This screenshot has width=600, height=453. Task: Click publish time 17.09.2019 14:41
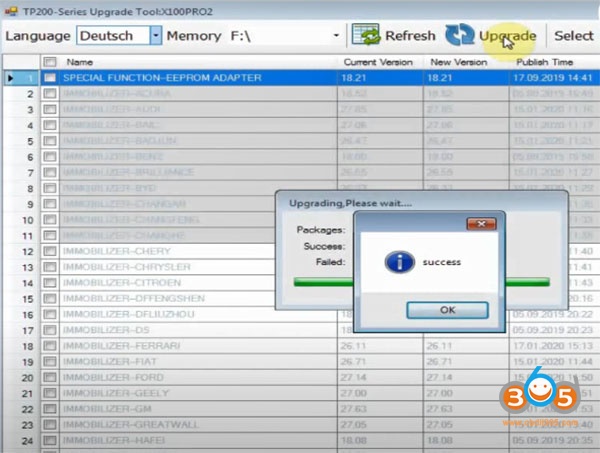point(552,78)
